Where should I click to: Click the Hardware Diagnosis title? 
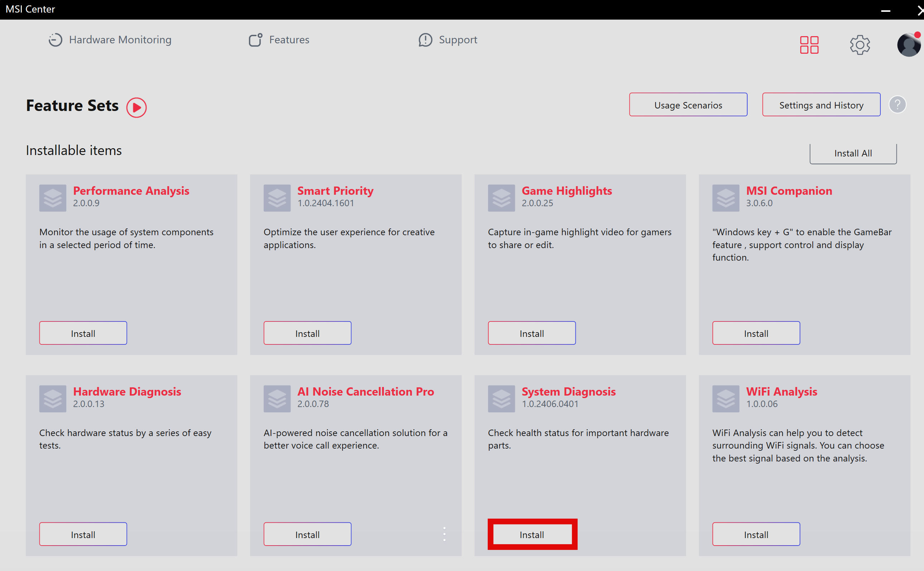click(x=127, y=392)
